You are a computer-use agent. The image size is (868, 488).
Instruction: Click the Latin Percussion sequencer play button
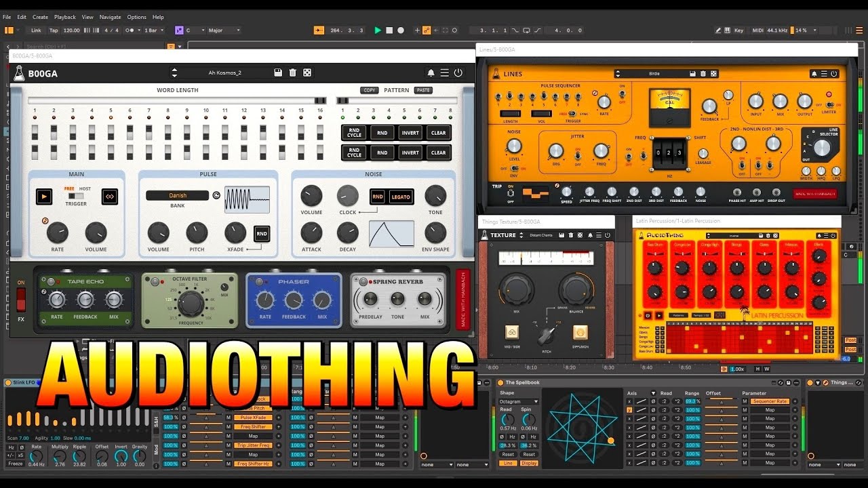pos(658,316)
